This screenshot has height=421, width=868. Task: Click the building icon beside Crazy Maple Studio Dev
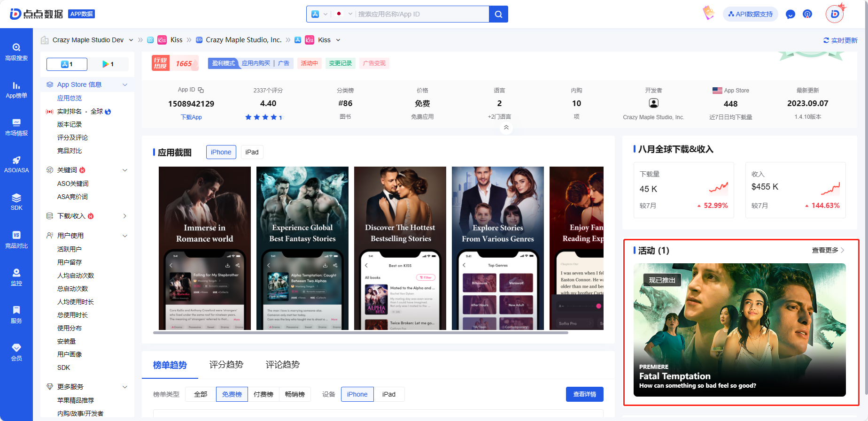tap(45, 40)
